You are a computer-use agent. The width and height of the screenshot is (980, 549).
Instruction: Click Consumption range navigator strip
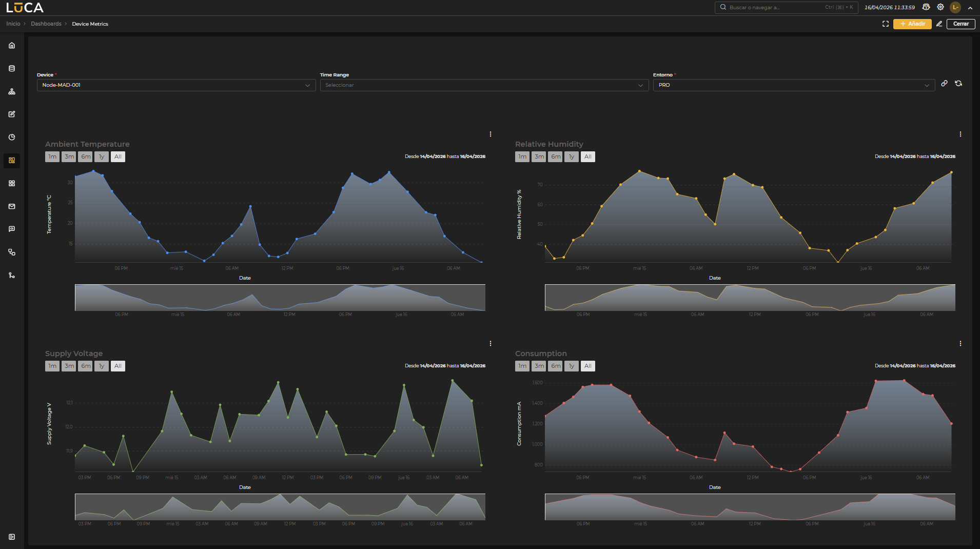pos(750,507)
